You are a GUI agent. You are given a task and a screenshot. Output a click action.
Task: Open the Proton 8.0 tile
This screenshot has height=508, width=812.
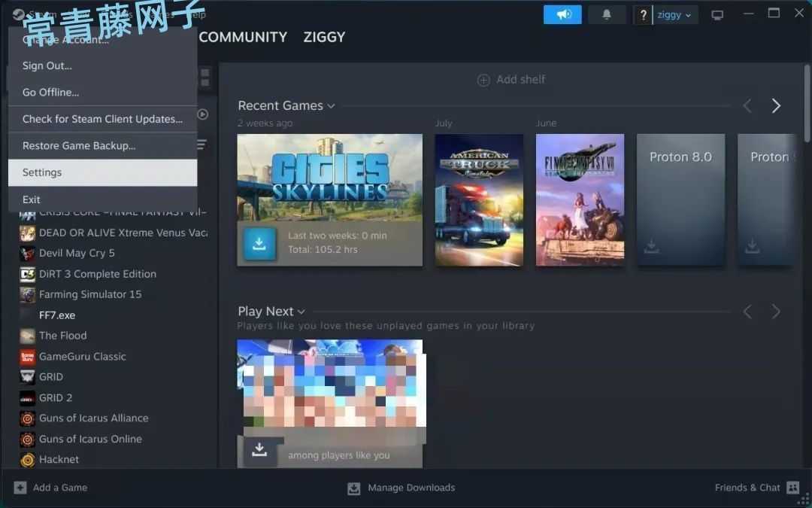680,200
